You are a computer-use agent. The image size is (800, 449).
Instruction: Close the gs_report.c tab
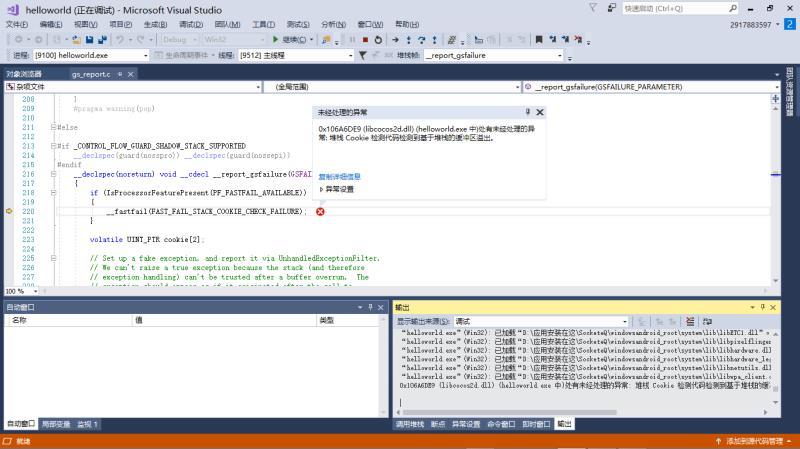[x=131, y=74]
